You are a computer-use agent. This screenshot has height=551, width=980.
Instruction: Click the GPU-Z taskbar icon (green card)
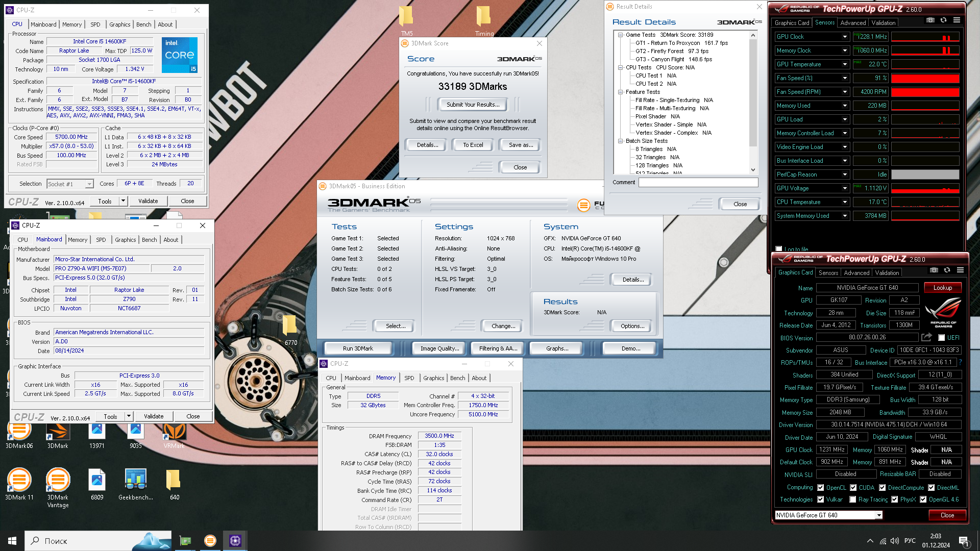click(x=185, y=541)
